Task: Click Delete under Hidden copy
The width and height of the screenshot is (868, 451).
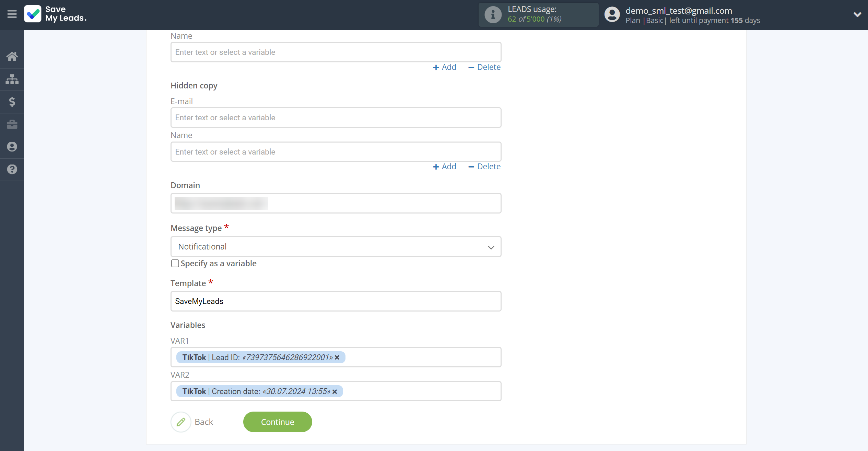Action: click(x=484, y=167)
